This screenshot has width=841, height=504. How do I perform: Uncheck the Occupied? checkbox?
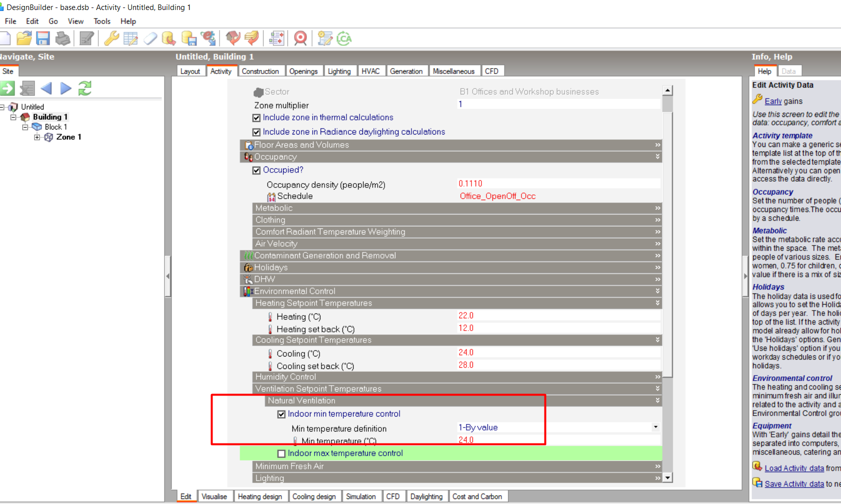(256, 170)
